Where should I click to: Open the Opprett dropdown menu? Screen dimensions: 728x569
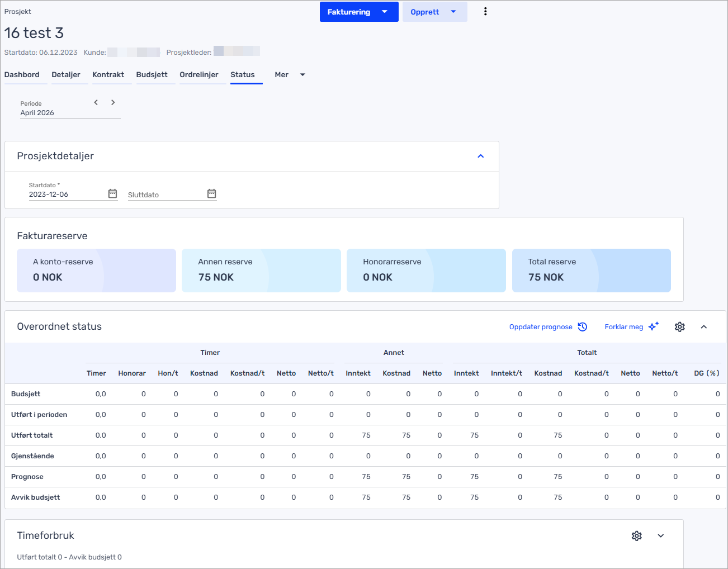pos(453,12)
